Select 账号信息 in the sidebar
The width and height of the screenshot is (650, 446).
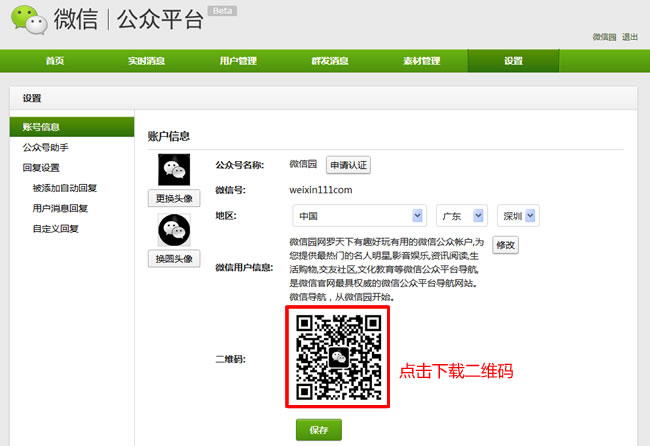(72, 127)
